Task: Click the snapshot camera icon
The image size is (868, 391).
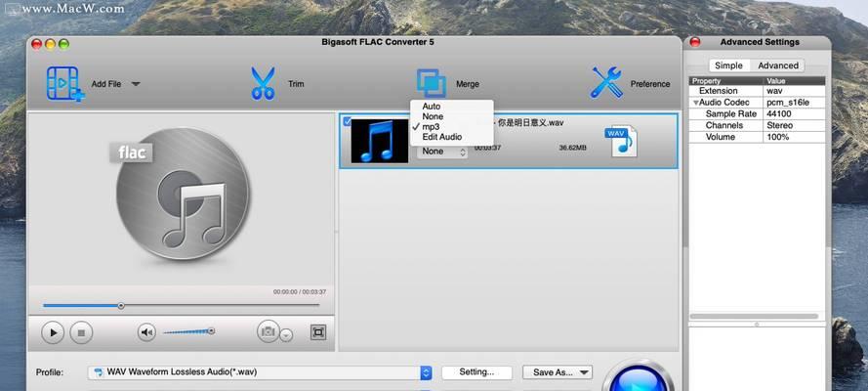Action: click(x=268, y=331)
